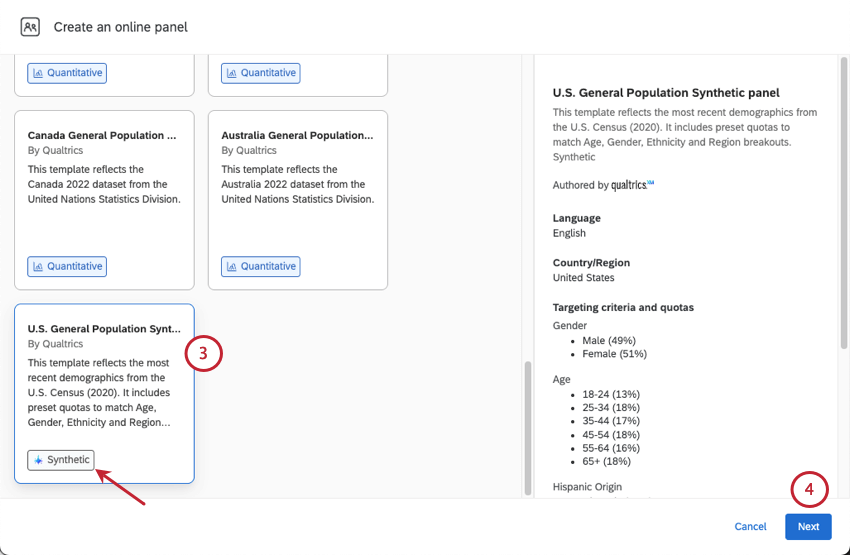Click the online panel header icon
This screenshot has height=555, width=850.
(x=30, y=27)
